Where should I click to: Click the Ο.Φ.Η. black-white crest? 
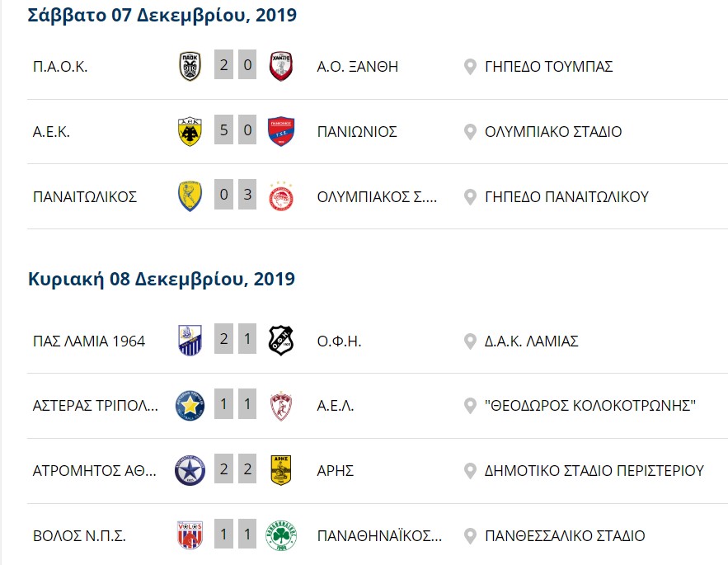pos(281,341)
